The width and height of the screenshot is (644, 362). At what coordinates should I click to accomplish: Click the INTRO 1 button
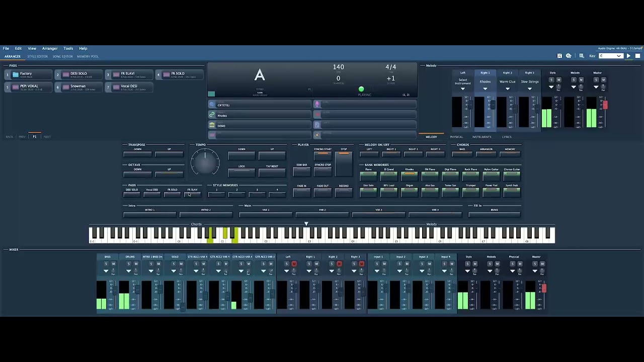click(x=150, y=214)
